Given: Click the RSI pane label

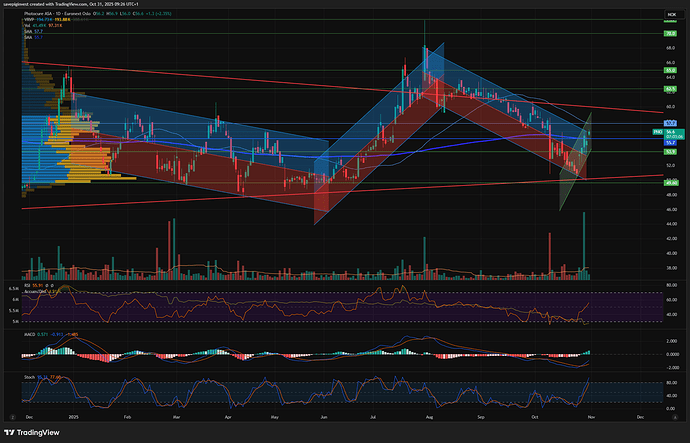Looking at the screenshot, I should (x=25, y=284).
